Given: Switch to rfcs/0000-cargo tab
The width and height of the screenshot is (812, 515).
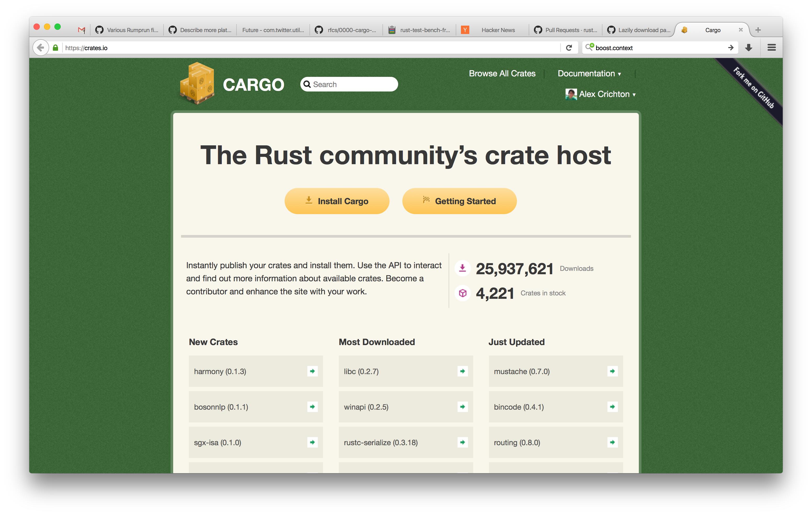Looking at the screenshot, I should pos(346,30).
